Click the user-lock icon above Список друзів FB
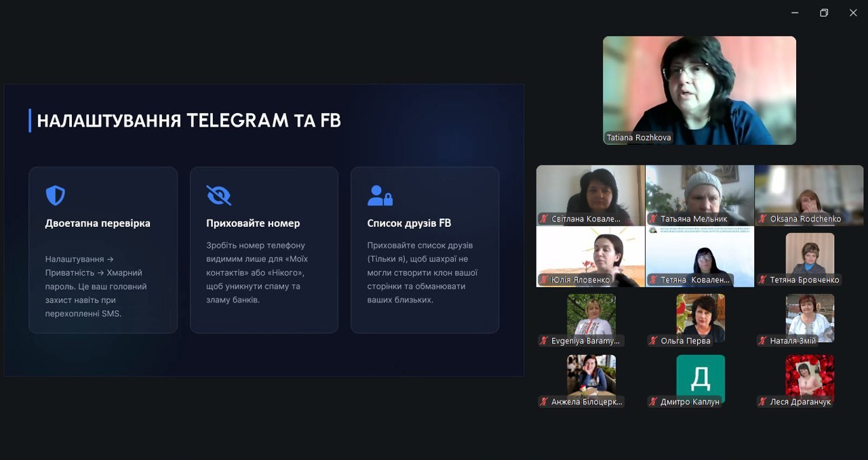Viewport: 868px width, 460px height. click(x=380, y=196)
